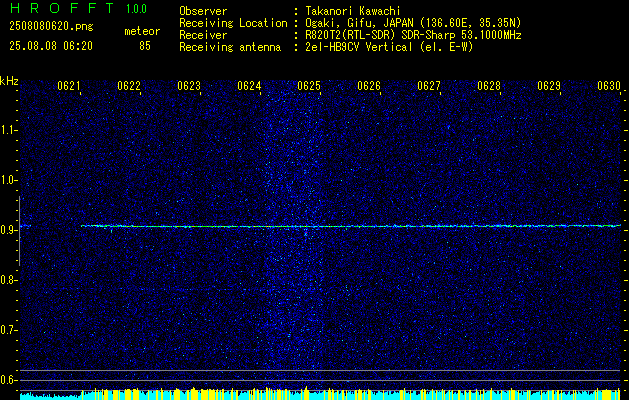
Task: Click the HROFFT program title
Action: pos(62,8)
